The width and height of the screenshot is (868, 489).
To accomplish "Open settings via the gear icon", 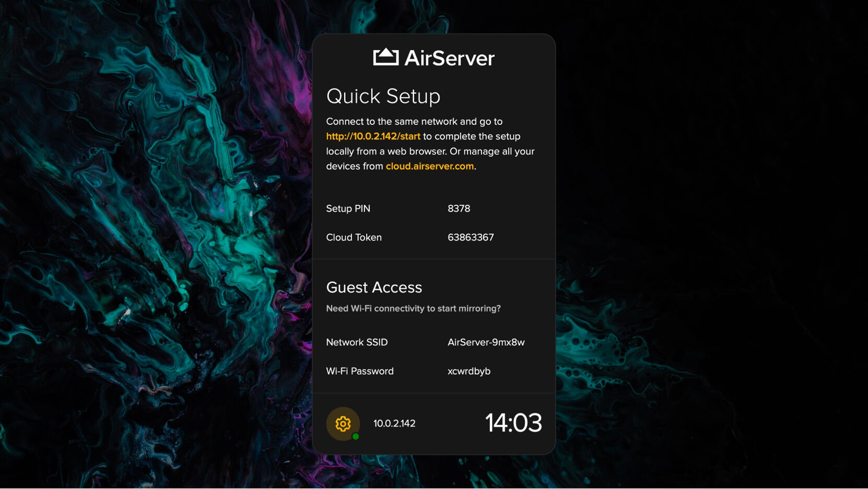I will 343,424.
